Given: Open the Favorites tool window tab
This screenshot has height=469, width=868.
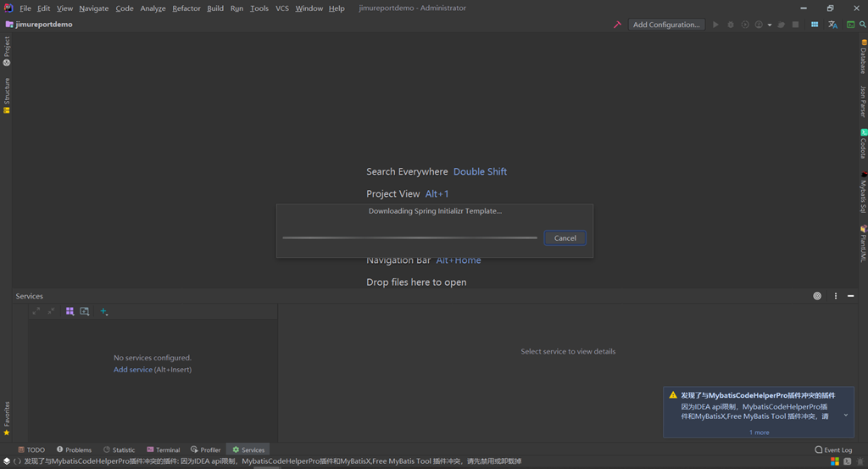Looking at the screenshot, I should [x=7, y=418].
